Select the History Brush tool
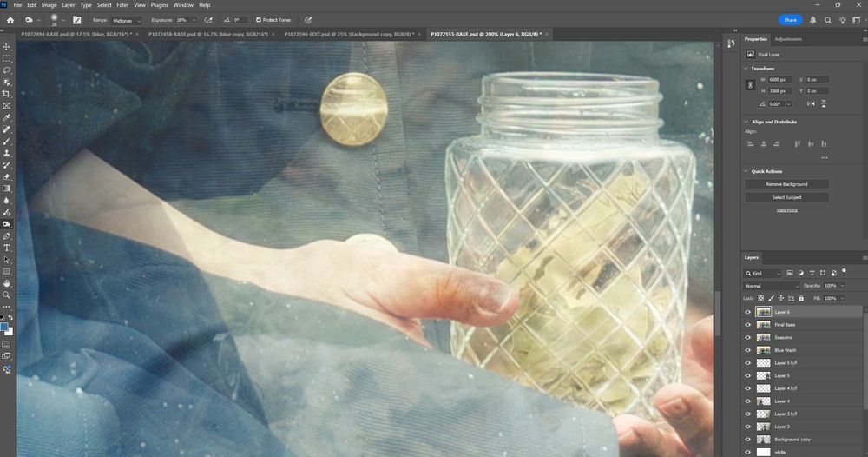 click(7, 165)
